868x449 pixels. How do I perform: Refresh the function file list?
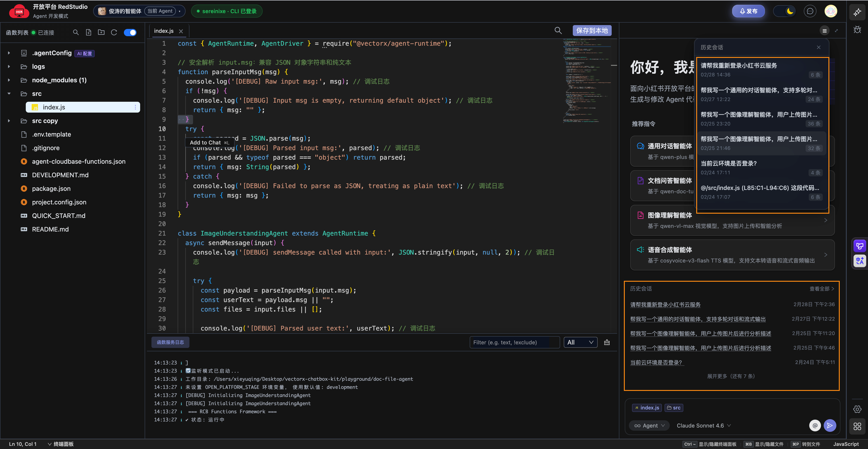114,32
